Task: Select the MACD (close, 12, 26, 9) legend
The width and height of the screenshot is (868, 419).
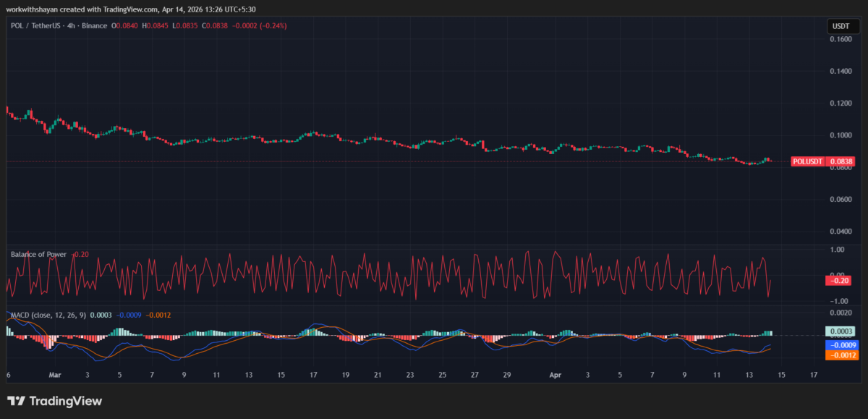Action: click(47, 316)
